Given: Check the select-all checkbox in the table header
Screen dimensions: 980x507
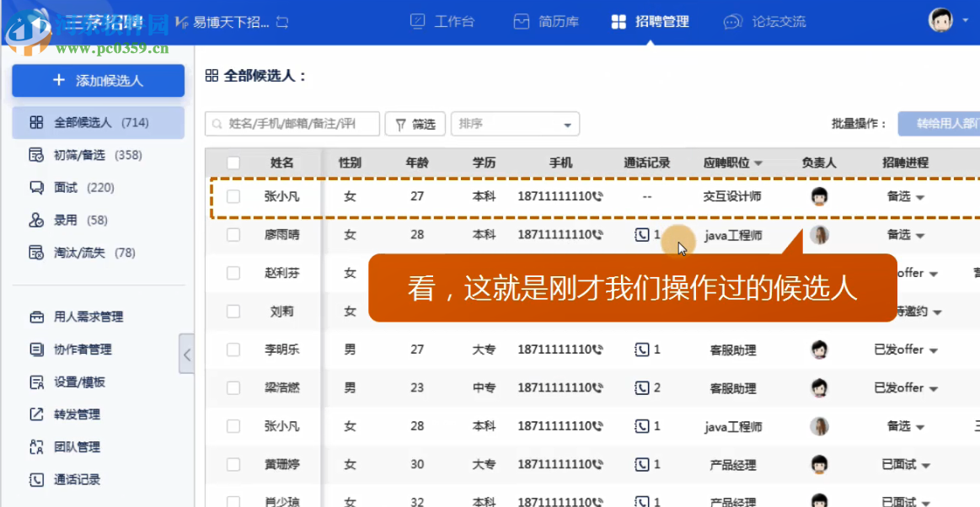Looking at the screenshot, I should 233,164.
